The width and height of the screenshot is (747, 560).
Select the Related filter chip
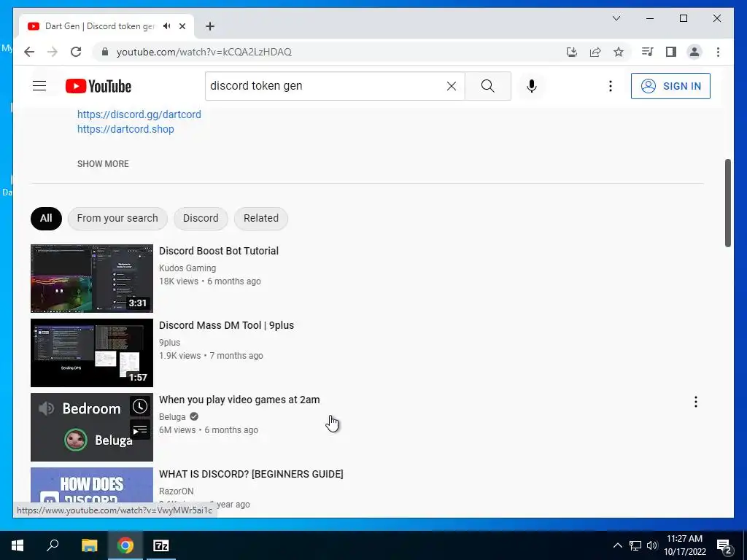click(261, 219)
